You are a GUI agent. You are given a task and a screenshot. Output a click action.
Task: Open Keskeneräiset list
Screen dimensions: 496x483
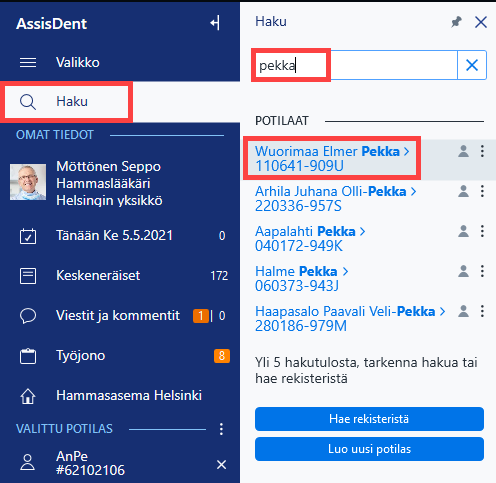(120, 276)
